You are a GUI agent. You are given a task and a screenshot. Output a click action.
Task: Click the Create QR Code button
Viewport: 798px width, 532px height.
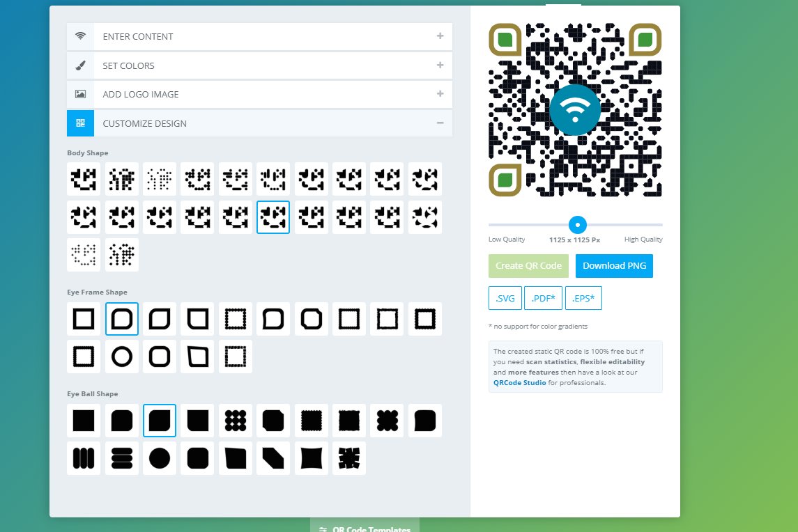528,266
